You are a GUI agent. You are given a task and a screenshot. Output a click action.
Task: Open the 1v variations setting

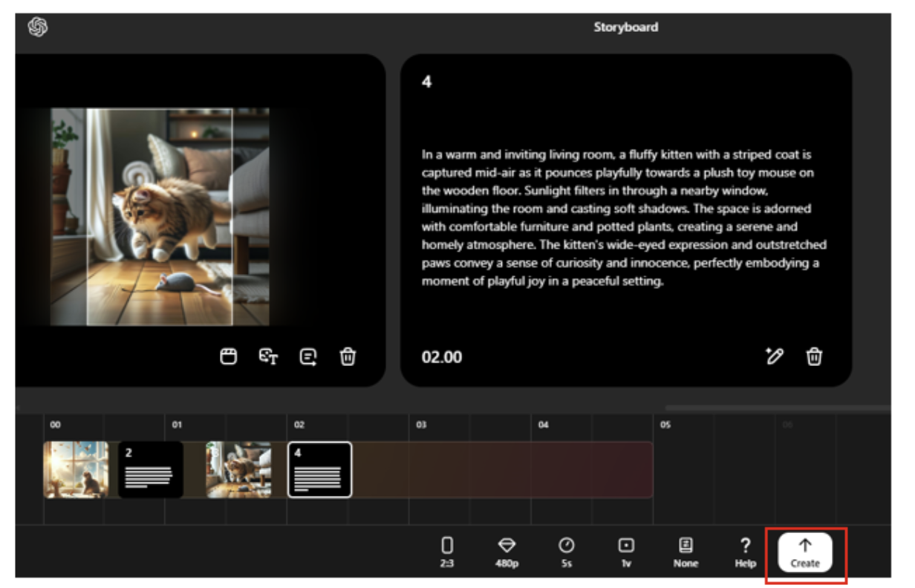626,552
